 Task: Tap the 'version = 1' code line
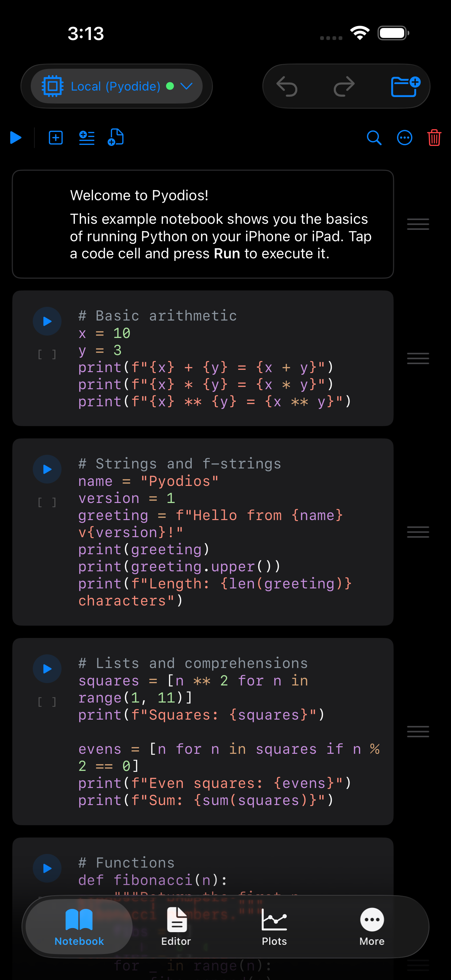[x=127, y=498]
